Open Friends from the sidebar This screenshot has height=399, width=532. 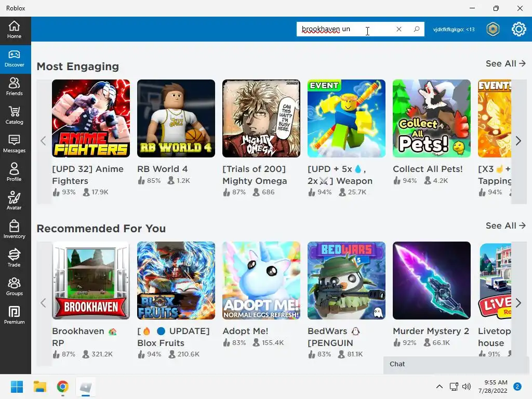point(14,87)
